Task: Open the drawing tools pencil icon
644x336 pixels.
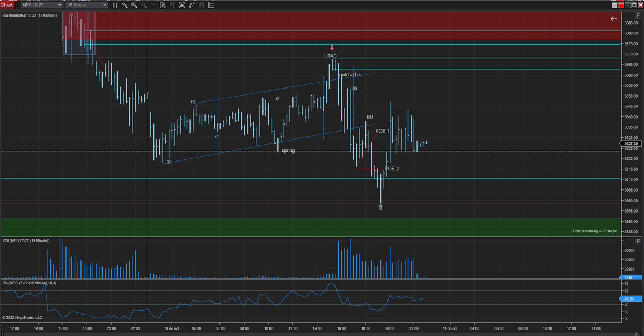Action: click(125, 5)
